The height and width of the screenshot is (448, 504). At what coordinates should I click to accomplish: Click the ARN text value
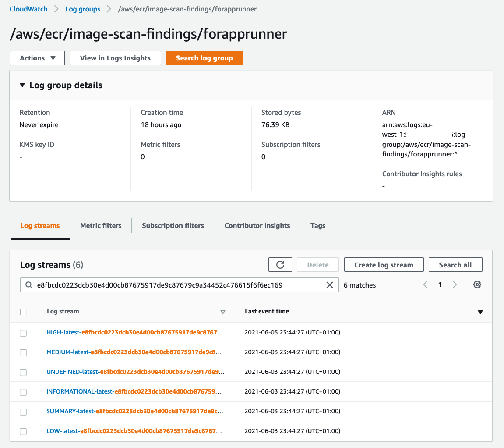click(426, 139)
